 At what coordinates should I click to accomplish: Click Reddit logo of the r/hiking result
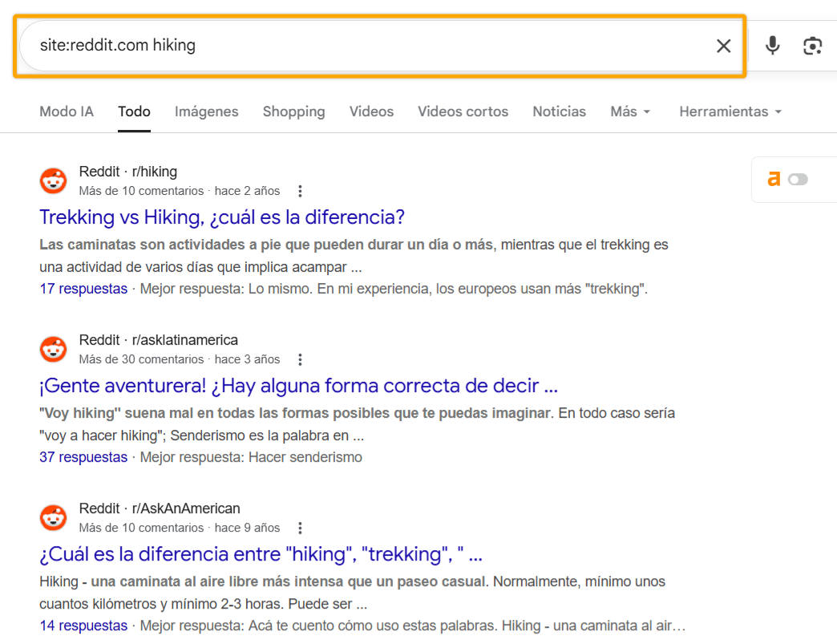[x=54, y=180]
